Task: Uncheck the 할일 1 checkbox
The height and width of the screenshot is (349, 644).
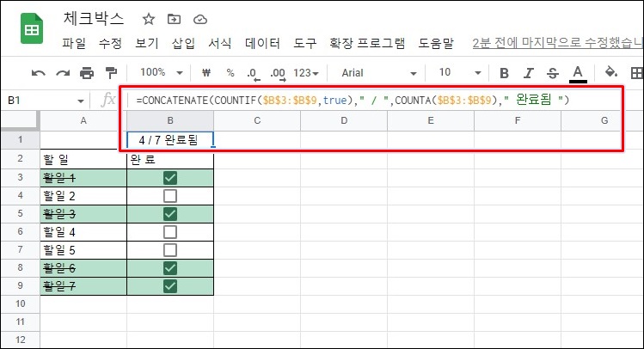Action: pyautogui.click(x=170, y=178)
